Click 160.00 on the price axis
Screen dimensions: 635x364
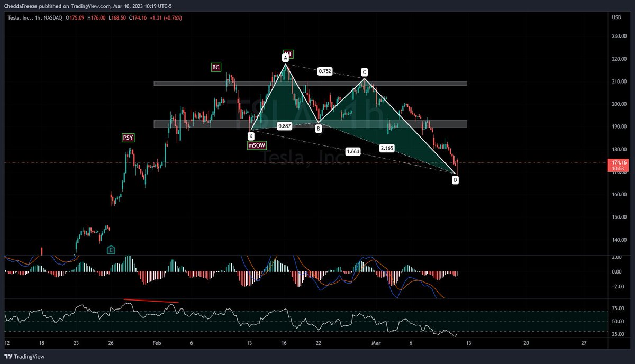coord(619,195)
